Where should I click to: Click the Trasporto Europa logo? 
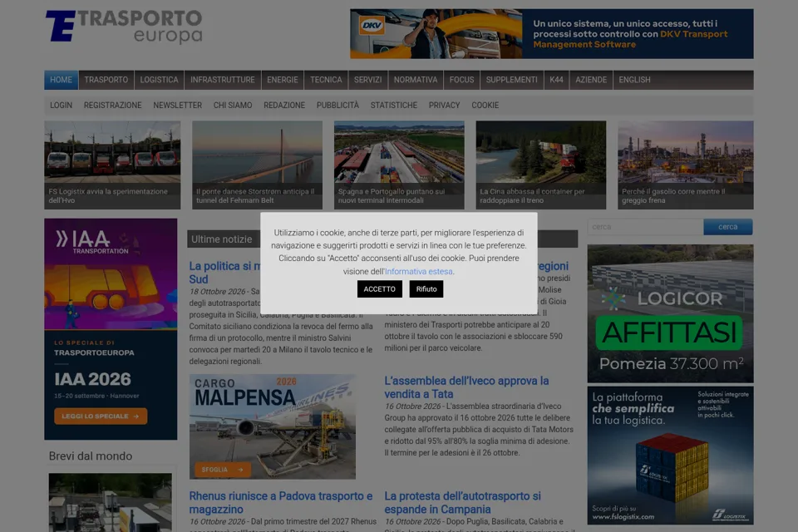click(x=124, y=27)
